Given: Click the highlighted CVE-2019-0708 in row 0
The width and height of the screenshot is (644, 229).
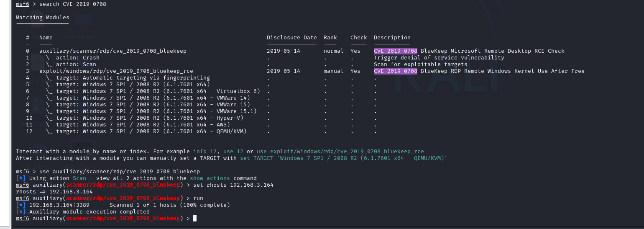Looking at the screenshot, I should [x=395, y=51].
